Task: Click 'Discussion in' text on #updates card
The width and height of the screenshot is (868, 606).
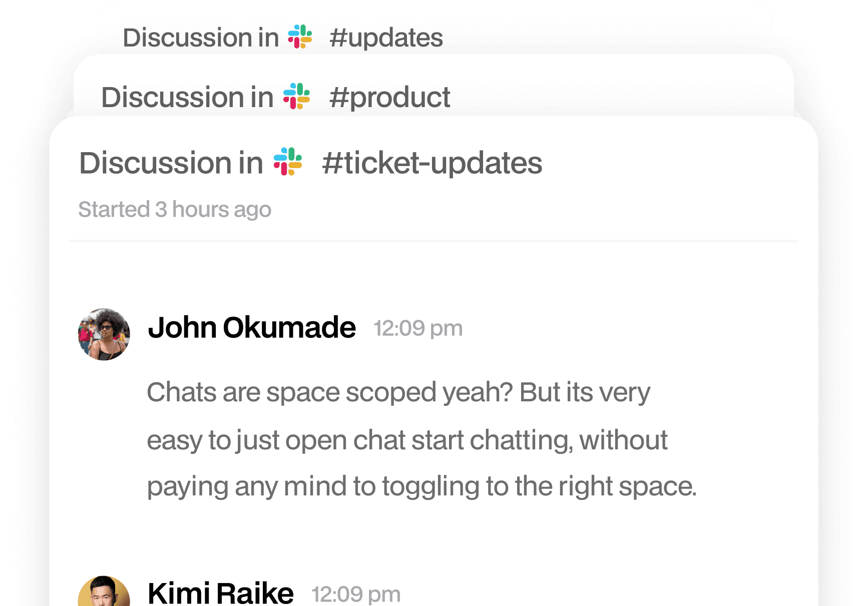Action: pos(201,38)
